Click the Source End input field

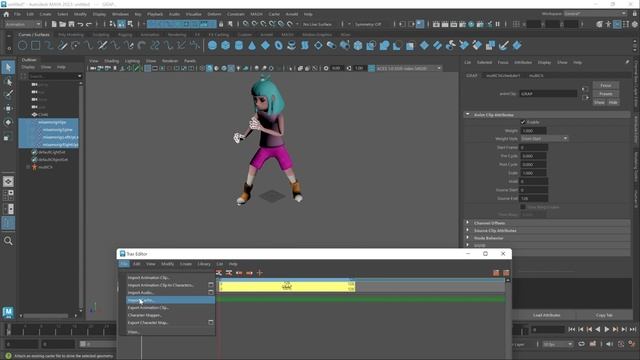[533, 198]
